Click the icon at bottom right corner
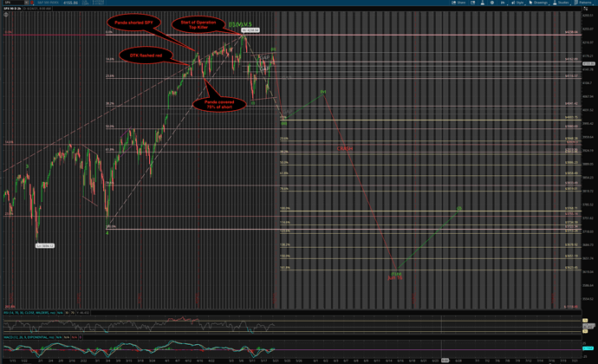The width and height of the screenshot is (598, 364). [x=592, y=360]
